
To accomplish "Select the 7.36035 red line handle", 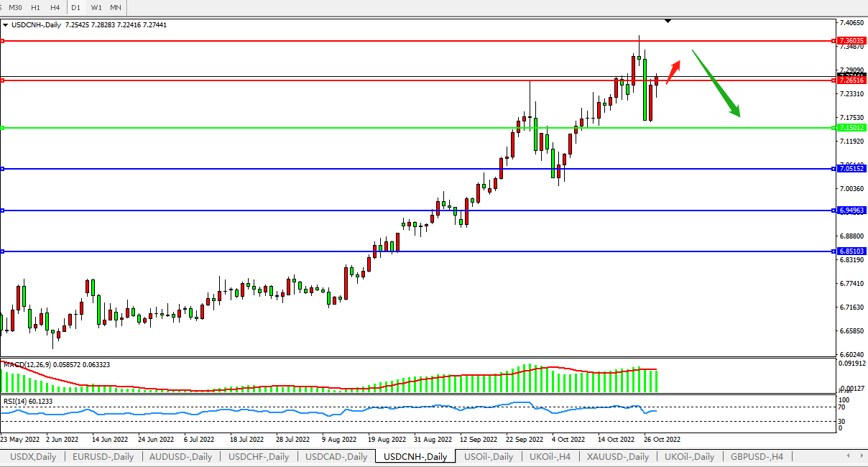I will 3,41.
